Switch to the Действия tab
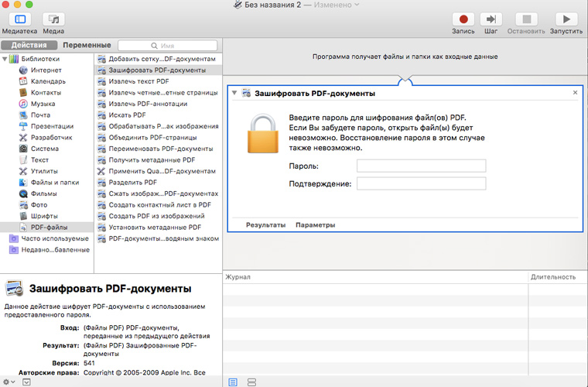The width and height of the screenshot is (588, 387). (29, 45)
